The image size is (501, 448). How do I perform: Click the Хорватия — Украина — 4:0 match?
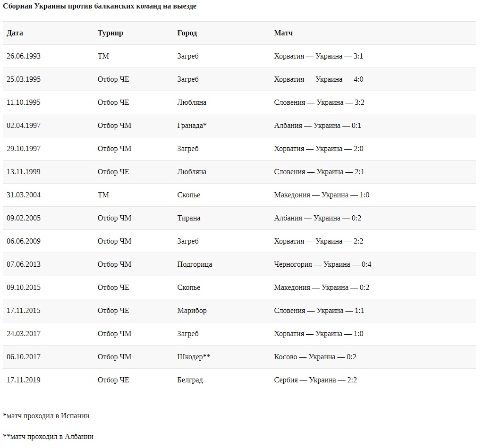pyautogui.click(x=318, y=79)
